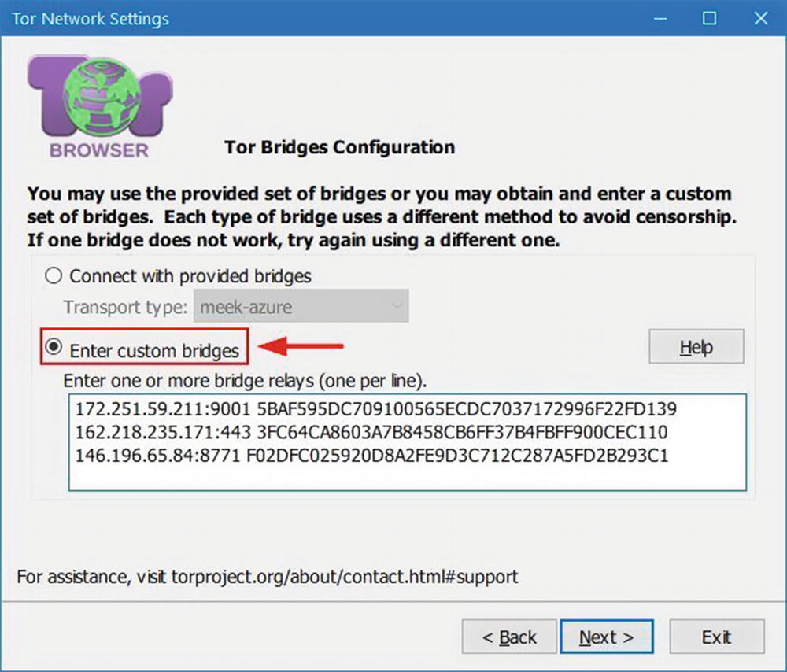787x672 pixels.
Task: Open the meek-azure transport type dropdown
Action: 301,306
